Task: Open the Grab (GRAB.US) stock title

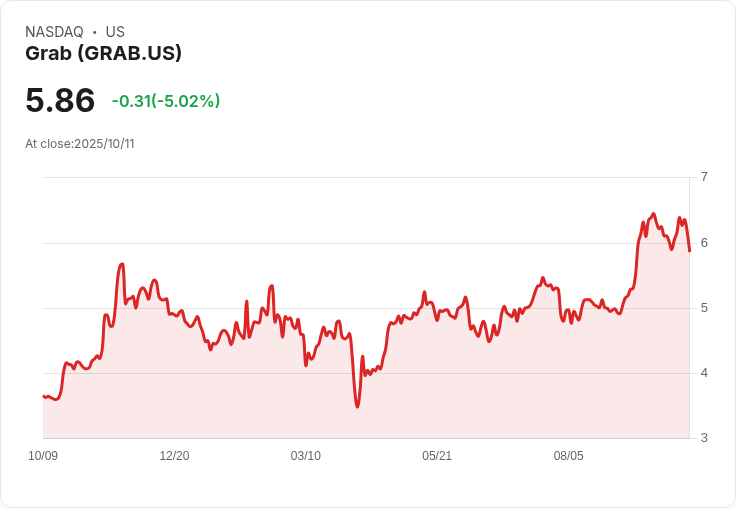Action: (103, 54)
